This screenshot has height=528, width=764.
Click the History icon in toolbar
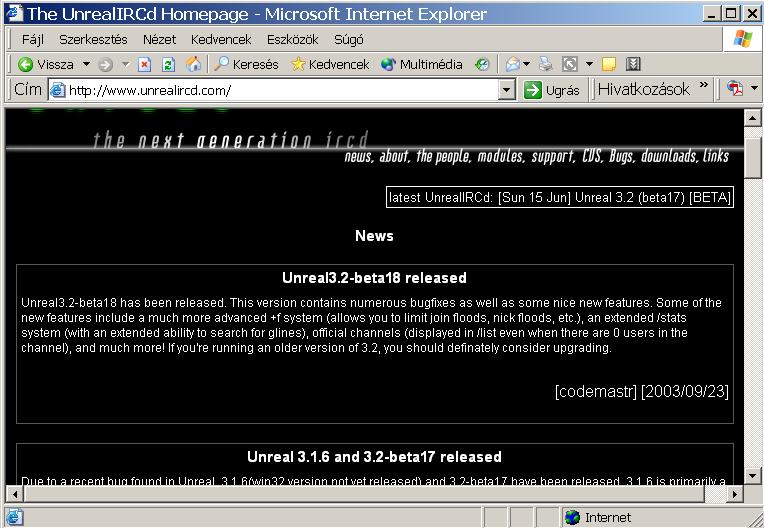pos(482,64)
